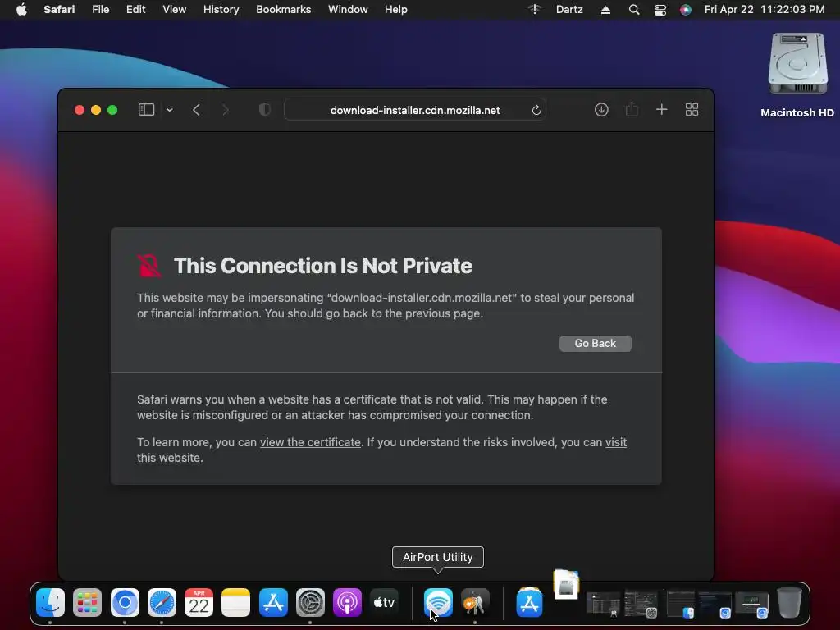Open a new tab with plus icon
The width and height of the screenshot is (840, 630).
click(x=662, y=110)
